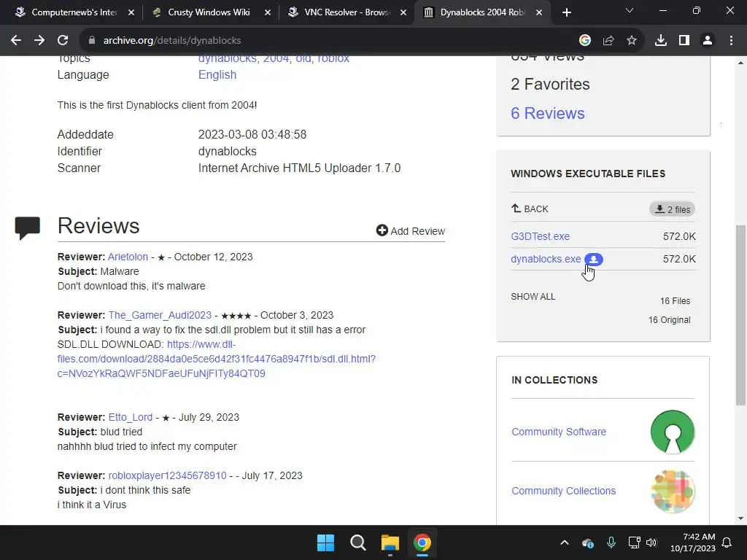The width and height of the screenshot is (747, 560).
Task: Reload the archive.org page
Action: [x=63, y=41]
